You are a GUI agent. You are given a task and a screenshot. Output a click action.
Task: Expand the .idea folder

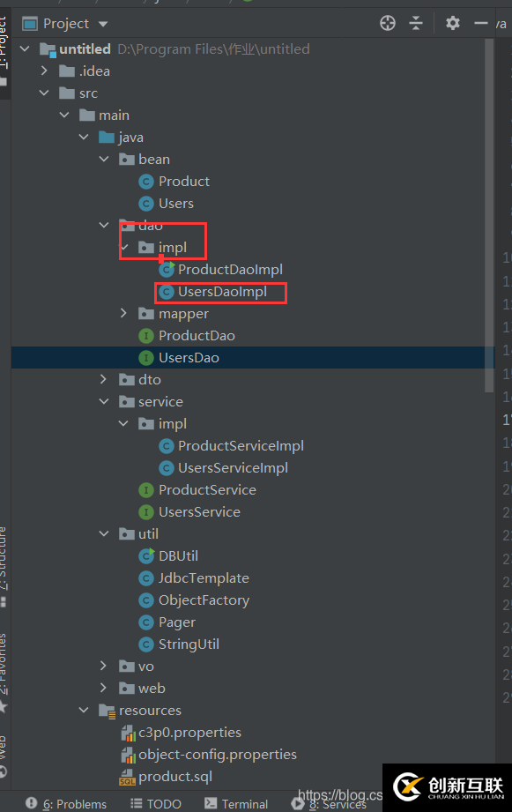click(45, 71)
